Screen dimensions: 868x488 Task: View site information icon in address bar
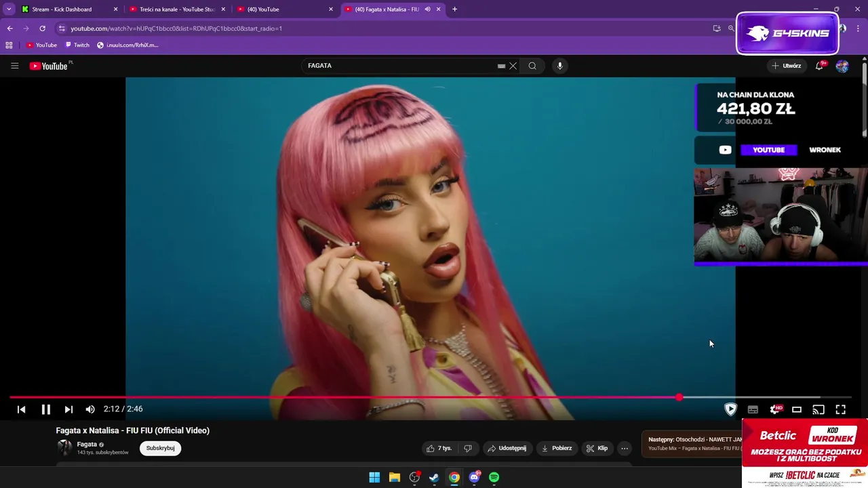click(x=62, y=28)
